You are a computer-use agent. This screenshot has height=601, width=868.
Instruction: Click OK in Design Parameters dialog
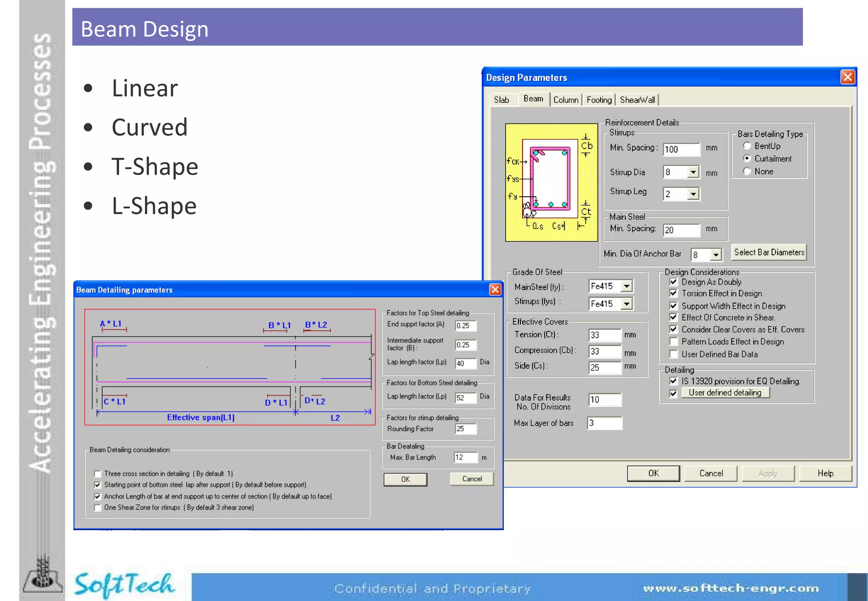click(x=653, y=473)
